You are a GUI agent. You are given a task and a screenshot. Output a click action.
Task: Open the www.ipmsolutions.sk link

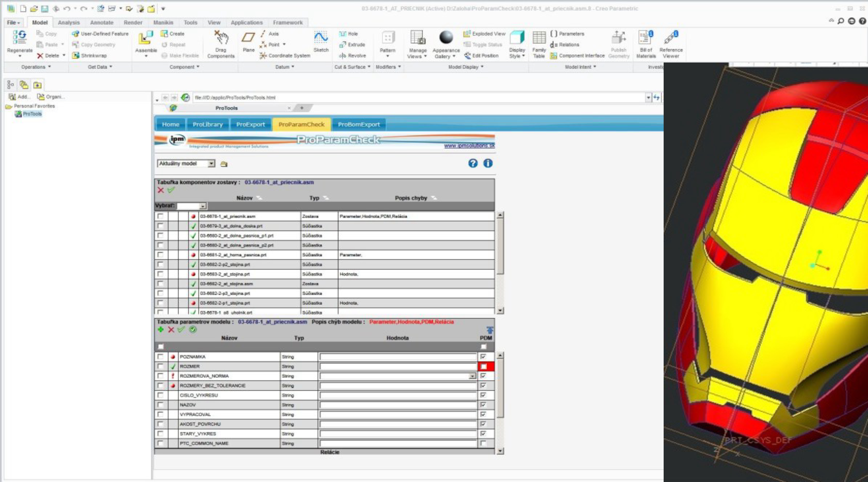pos(469,146)
